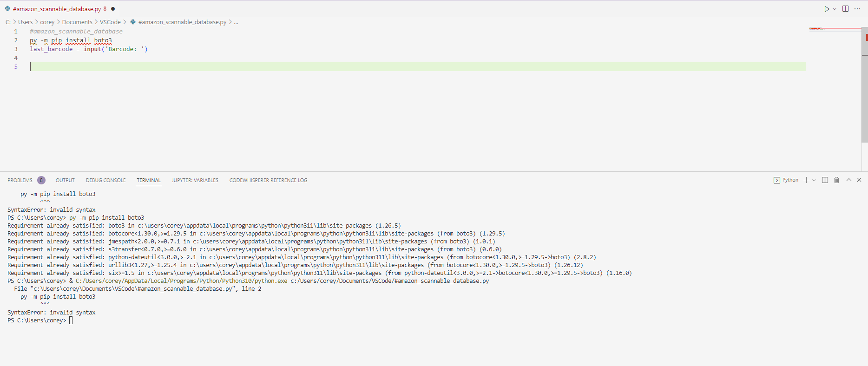Maximize the panel size with the up chevron
The height and width of the screenshot is (366, 868).
[849, 180]
